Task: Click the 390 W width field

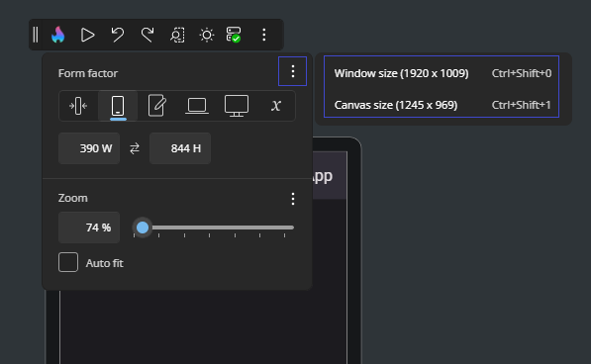Action: point(89,148)
